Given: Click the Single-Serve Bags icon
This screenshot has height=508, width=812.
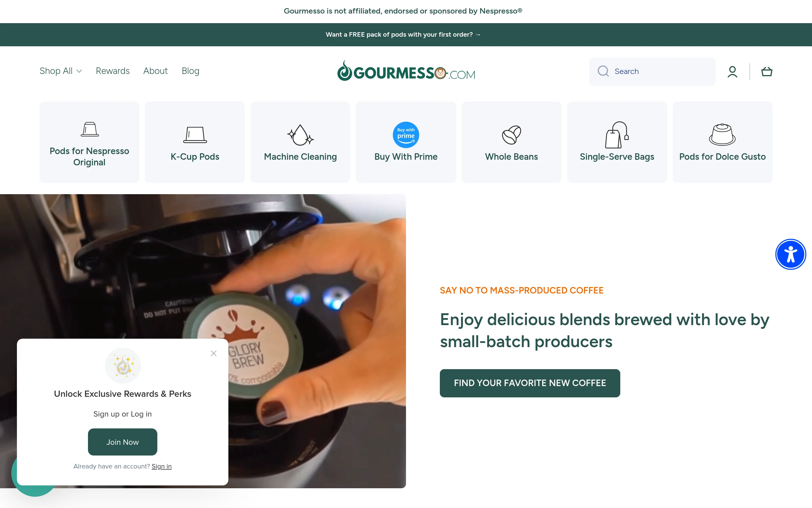Looking at the screenshot, I should [x=617, y=135].
